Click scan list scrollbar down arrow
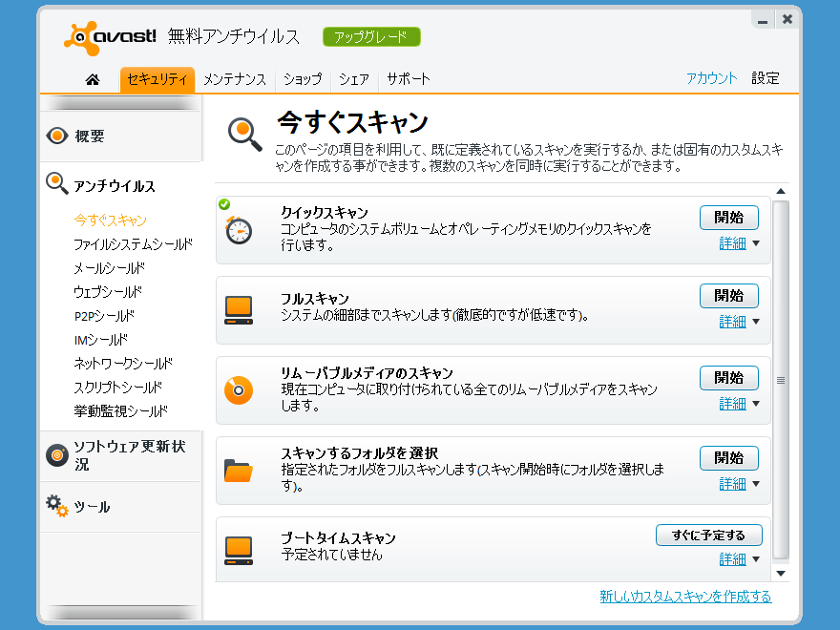The image size is (840, 630). pyautogui.click(x=781, y=574)
